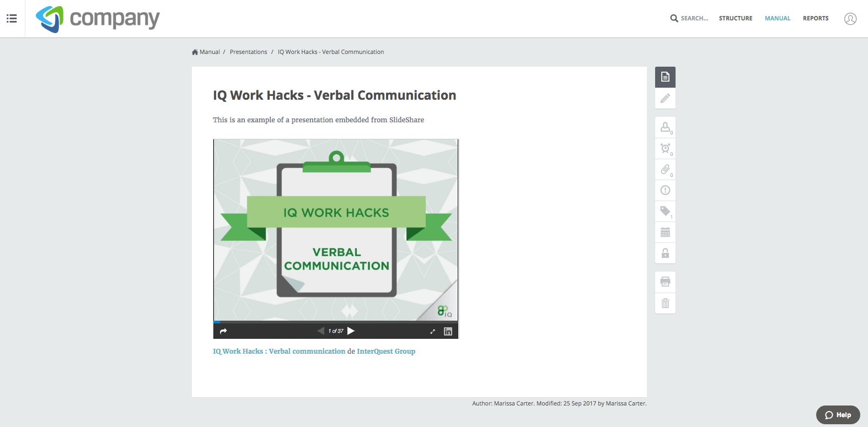Click the LinkedIn icon in player
The image size is (868, 427).
[448, 331]
